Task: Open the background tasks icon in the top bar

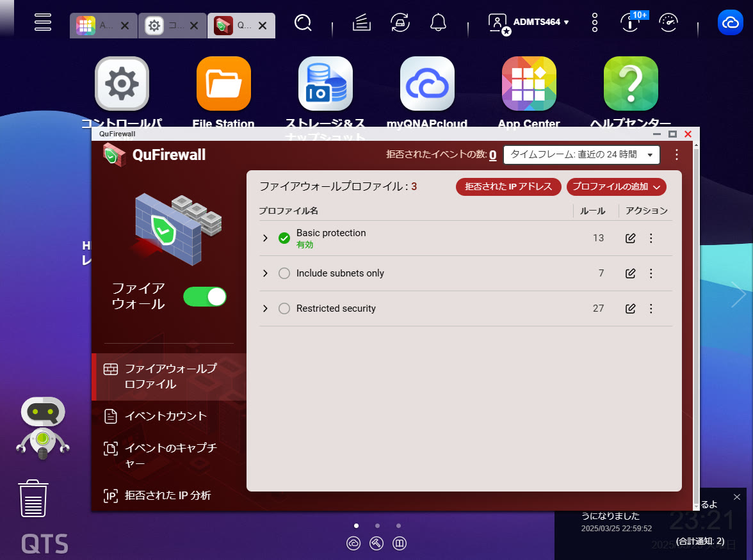Action: click(x=362, y=22)
